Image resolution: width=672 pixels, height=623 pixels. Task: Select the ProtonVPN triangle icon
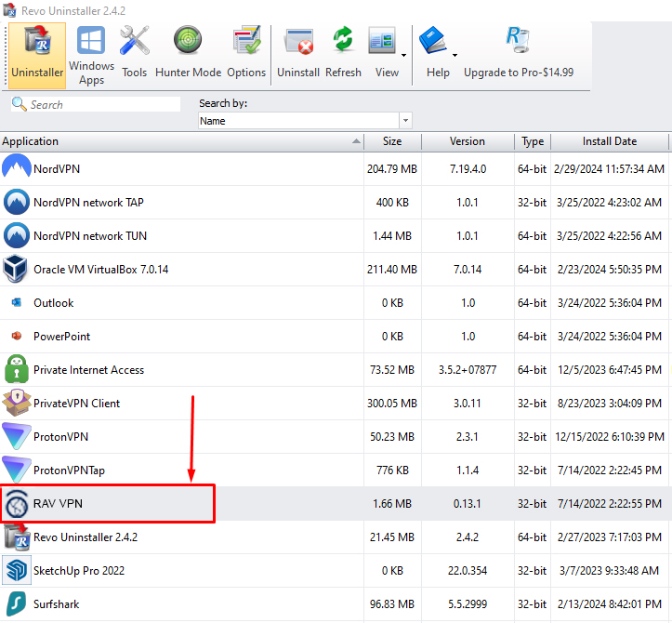pos(17,436)
